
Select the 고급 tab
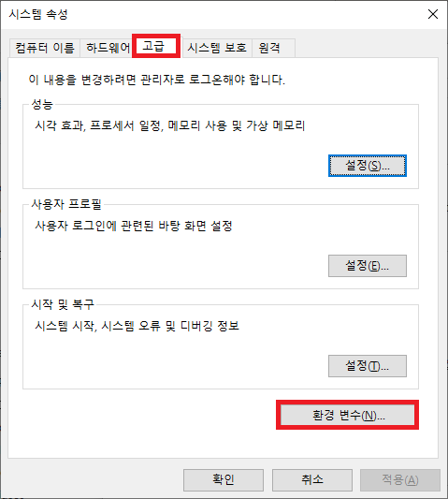click(x=156, y=46)
